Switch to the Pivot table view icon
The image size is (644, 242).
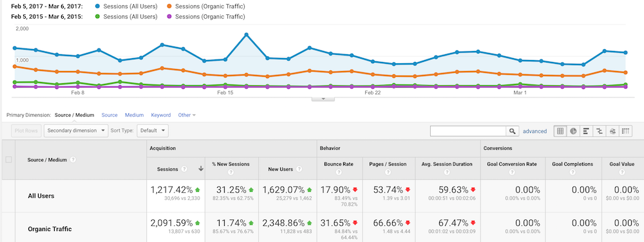625,131
